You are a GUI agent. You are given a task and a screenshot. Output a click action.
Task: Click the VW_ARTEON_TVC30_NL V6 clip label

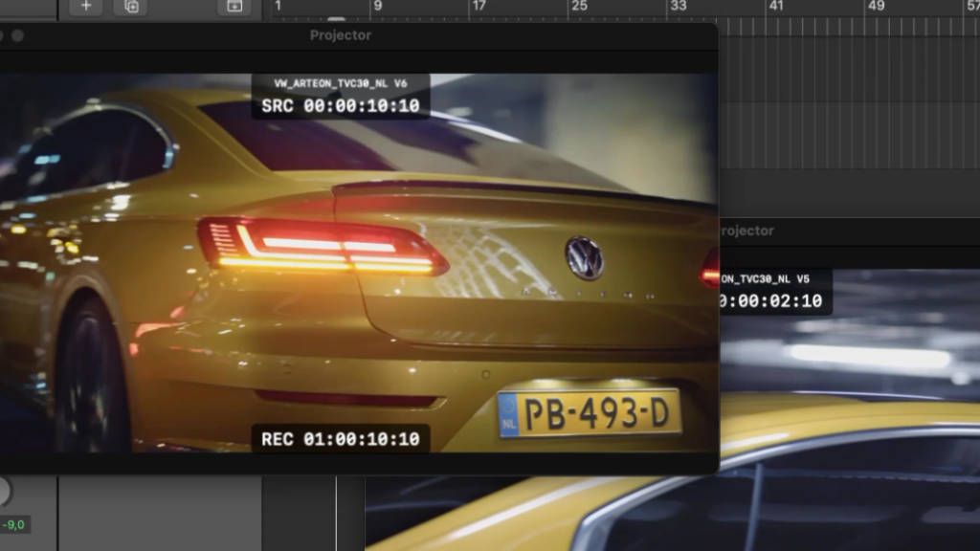pos(341,83)
